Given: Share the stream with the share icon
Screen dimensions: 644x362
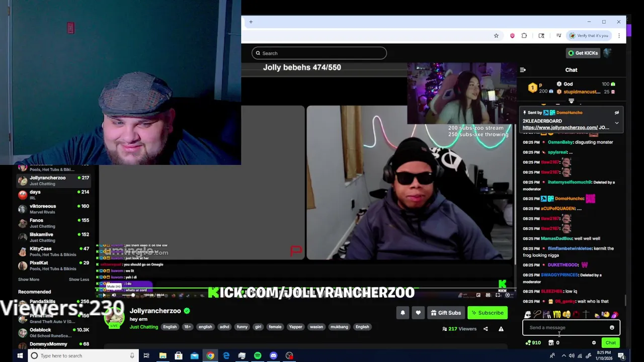Looking at the screenshot, I should pos(486,329).
